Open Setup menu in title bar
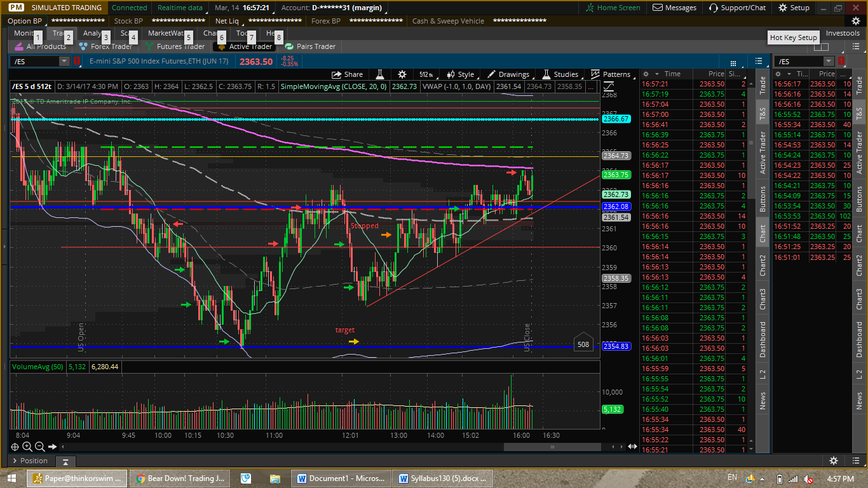This screenshot has height=488, width=868. pyautogui.click(x=794, y=8)
